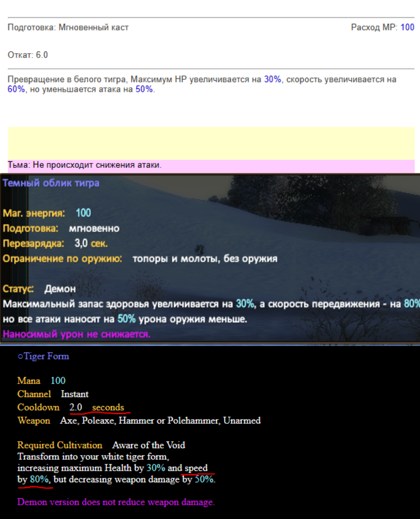Click the blue 60% speed value
The width and height of the screenshot is (420, 519).
pos(16,90)
